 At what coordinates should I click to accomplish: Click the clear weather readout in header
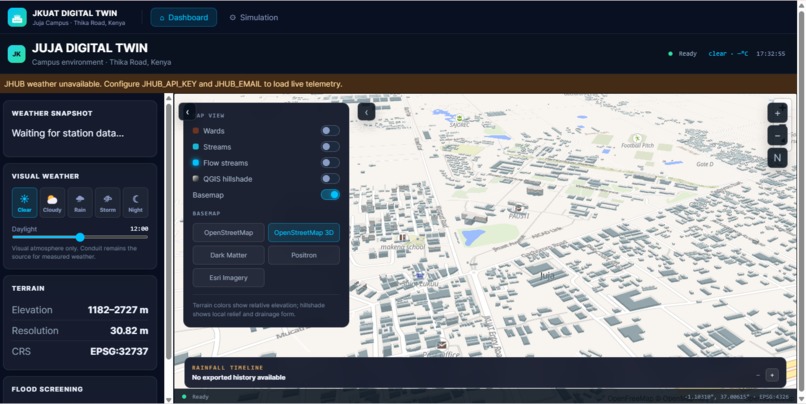728,53
